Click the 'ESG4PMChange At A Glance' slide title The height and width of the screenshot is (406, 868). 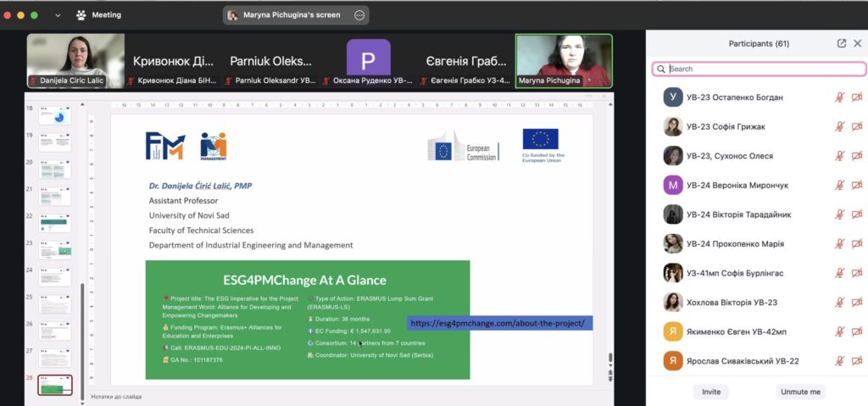[x=304, y=281]
